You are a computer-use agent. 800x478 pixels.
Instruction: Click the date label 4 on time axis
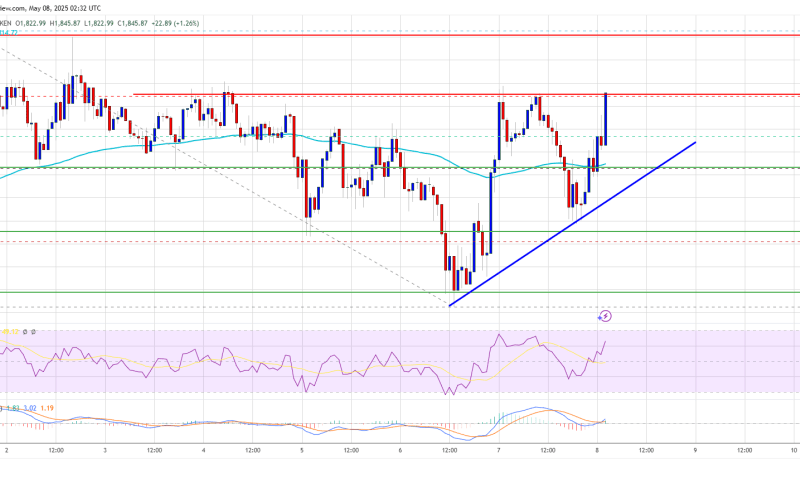(x=204, y=450)
